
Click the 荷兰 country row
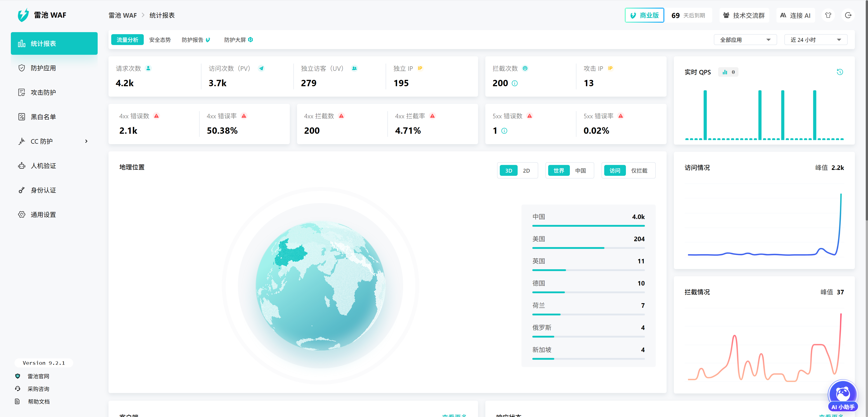pos(588,309)
